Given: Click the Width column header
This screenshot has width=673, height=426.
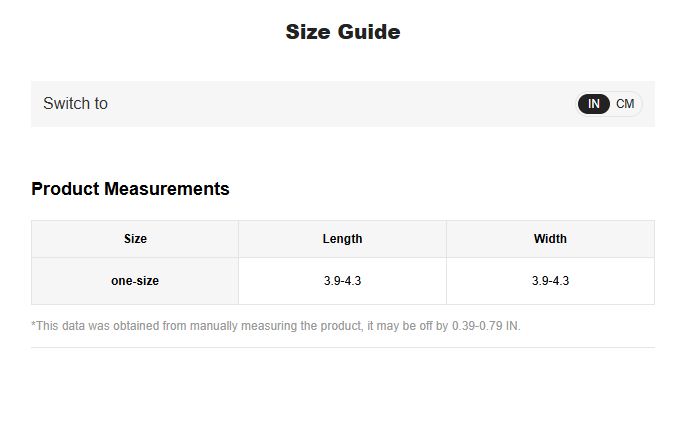Looking at the screenshot, I should 550,239.
